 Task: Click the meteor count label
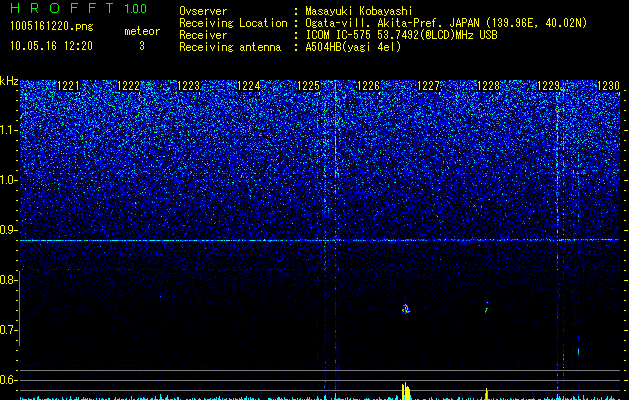142,31
